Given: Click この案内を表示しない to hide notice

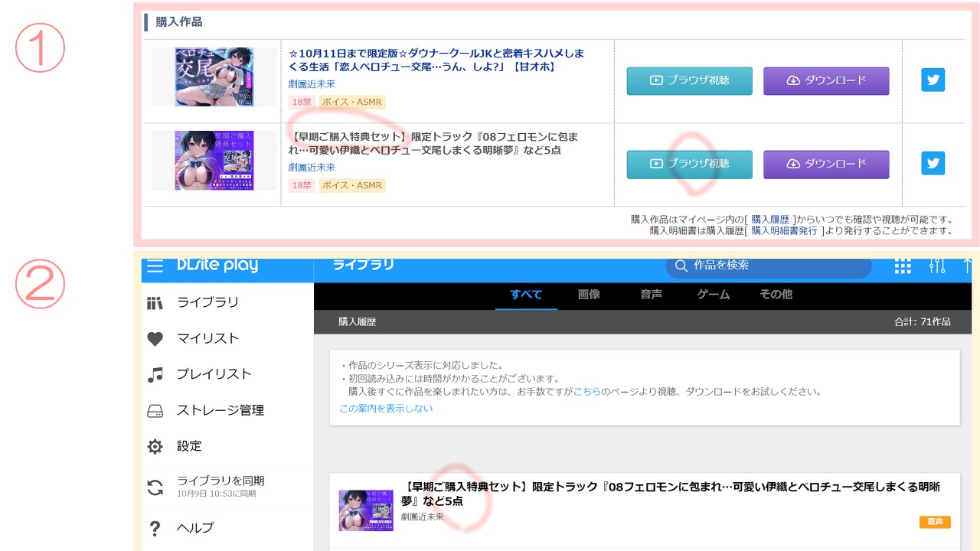Looking at the screenshot, I should coord(386,408).
